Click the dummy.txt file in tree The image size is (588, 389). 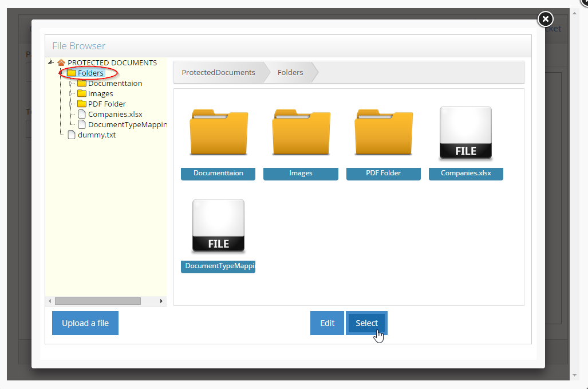(x=96, y=135)
